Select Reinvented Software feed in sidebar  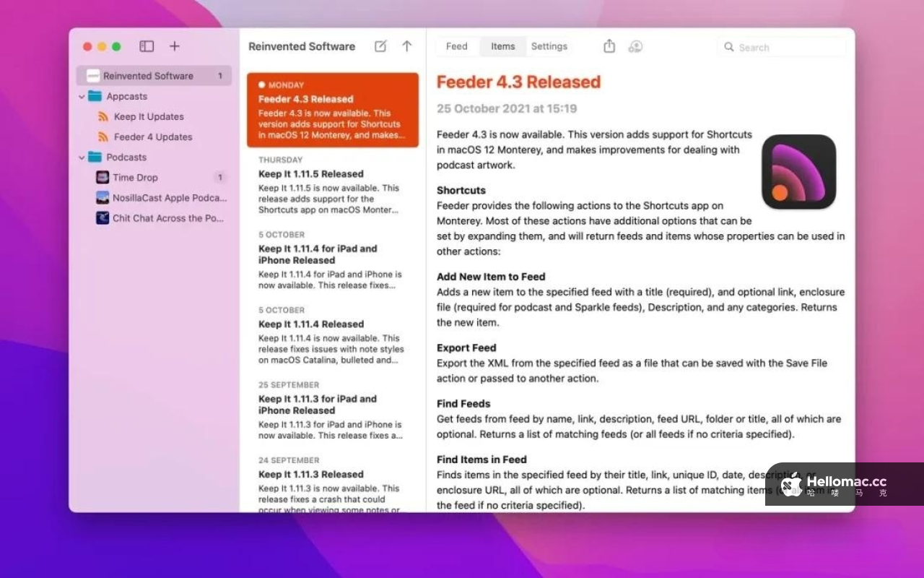pyautogui.click(x=154, y=76)
